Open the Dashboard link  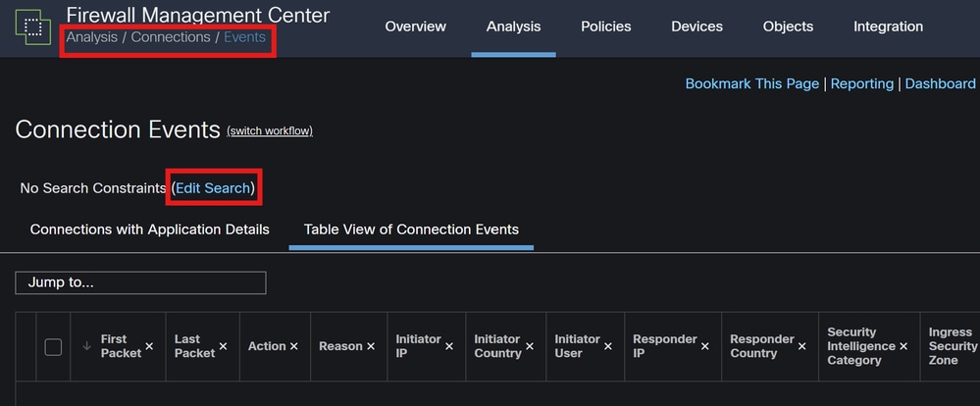[x=940, y=83]
